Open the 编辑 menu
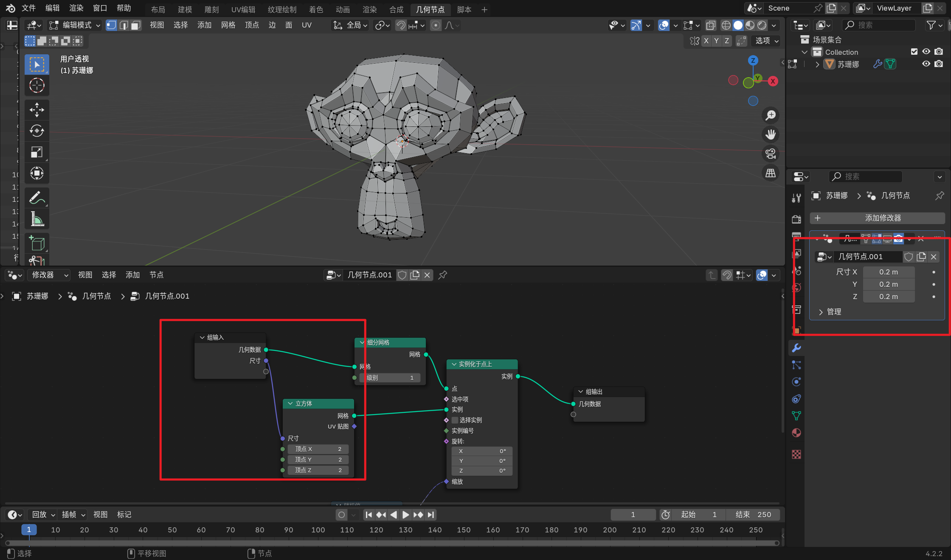Screen dimensions: 951x560 pos(52,8)
